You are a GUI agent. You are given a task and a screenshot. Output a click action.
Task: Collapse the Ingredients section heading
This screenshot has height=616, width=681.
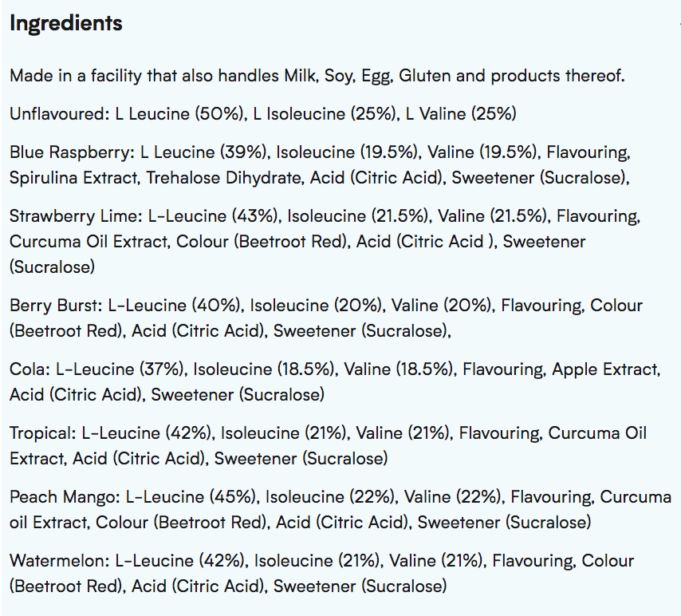[65, 23]
